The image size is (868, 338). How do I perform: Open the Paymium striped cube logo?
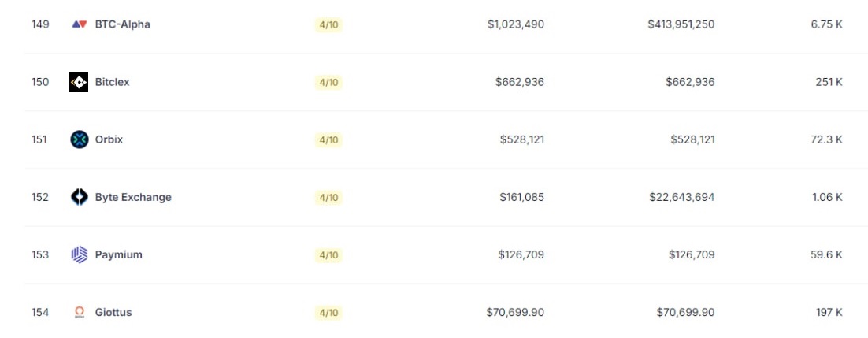click(80, 255)
